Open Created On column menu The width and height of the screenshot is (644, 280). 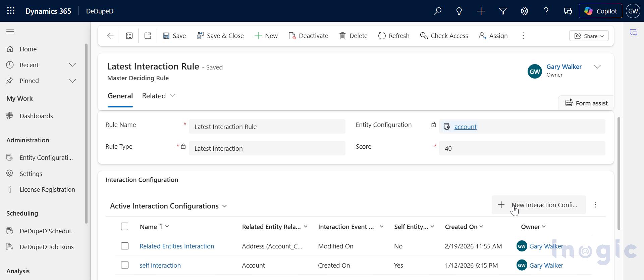(x=481, y=227)
